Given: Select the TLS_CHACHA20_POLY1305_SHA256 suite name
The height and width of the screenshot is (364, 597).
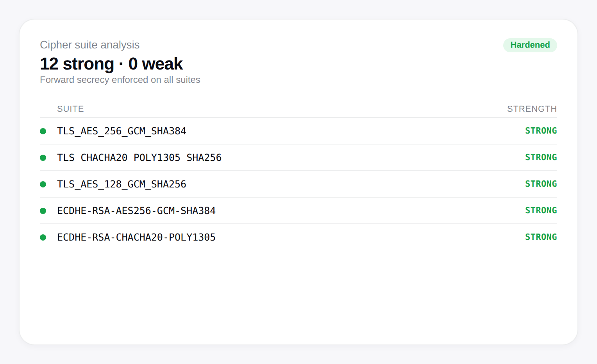Looking at the screenshot, I should click(139, 158).
